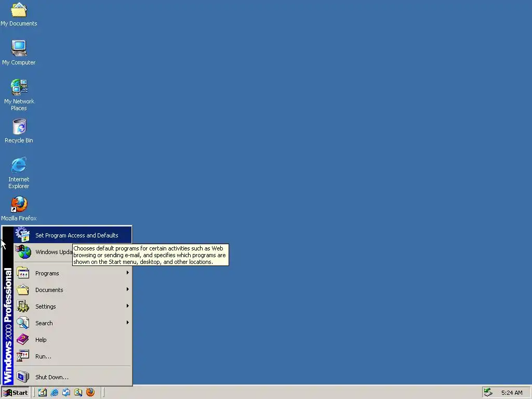Expand the Documents submenu arrow
This screenshot has width=532, height=399.
tap(128, 289)
